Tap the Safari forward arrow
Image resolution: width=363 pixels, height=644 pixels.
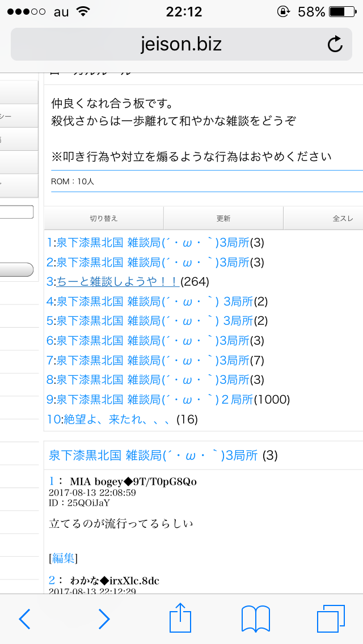pos(104,618)
